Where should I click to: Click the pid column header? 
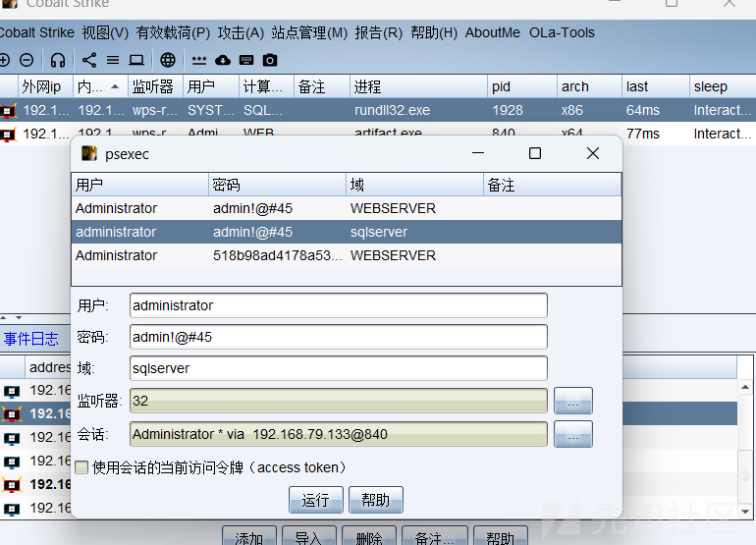coord(522,86)
